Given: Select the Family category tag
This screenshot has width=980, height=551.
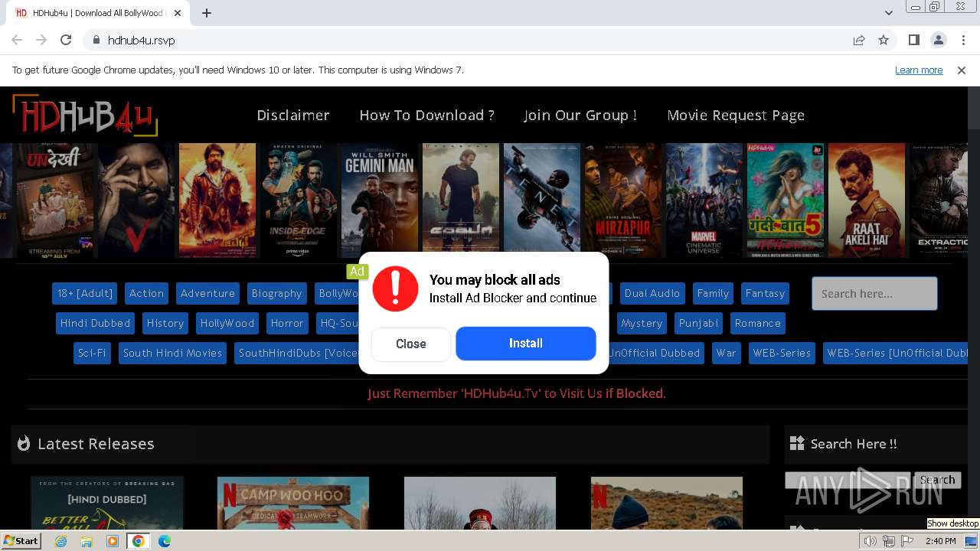Looking at the screenshot, I should click(x=713, y=293).
